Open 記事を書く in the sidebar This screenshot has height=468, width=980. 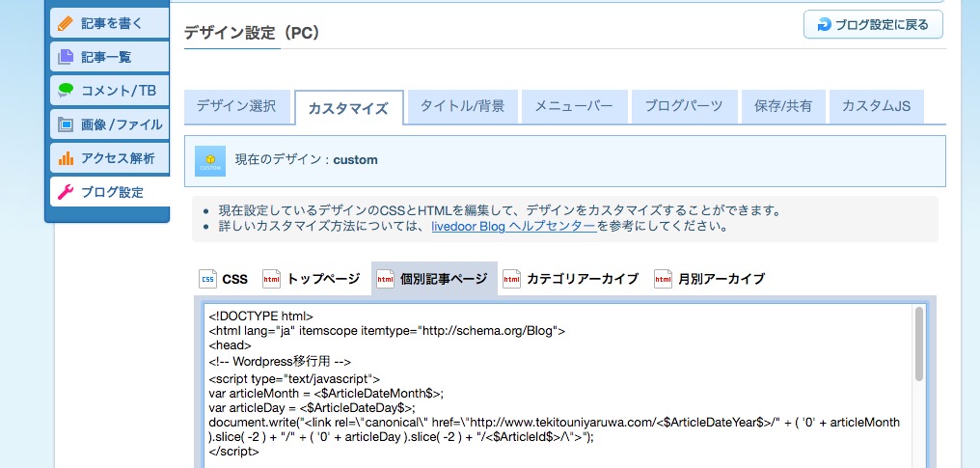[109, 23]
